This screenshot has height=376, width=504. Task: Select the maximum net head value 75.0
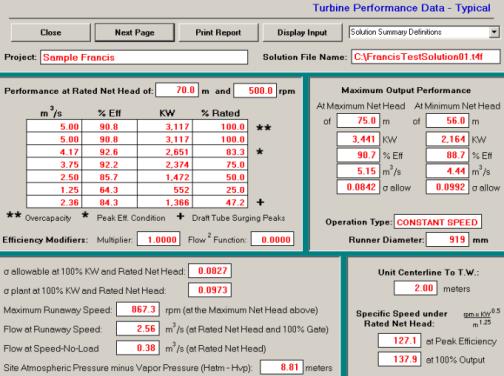pos(358,121)
